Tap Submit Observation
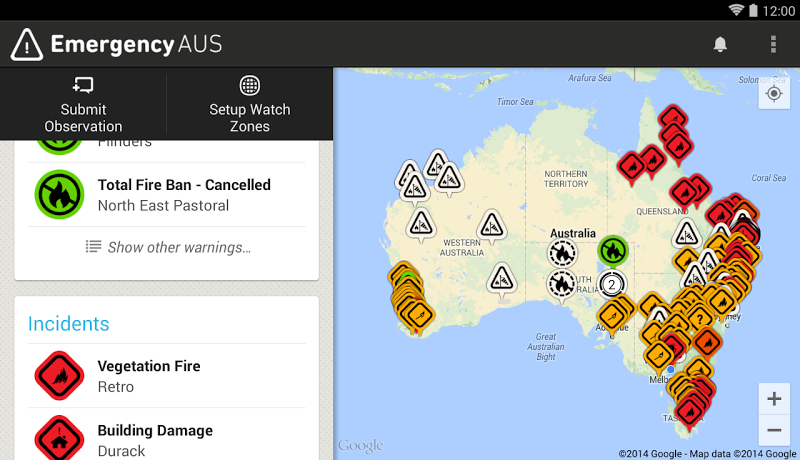The height and width of the screenshot is (460, 800). tap(83, 105)
